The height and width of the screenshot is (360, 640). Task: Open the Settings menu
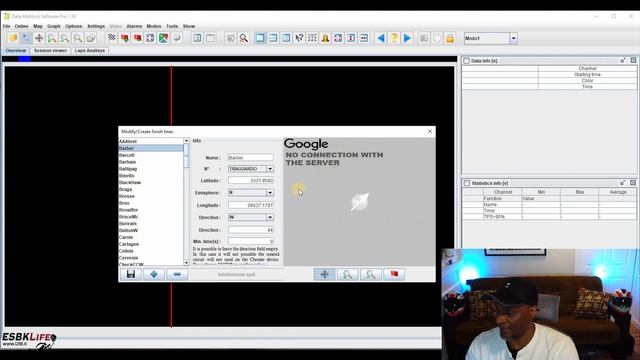tap(96, 26)
